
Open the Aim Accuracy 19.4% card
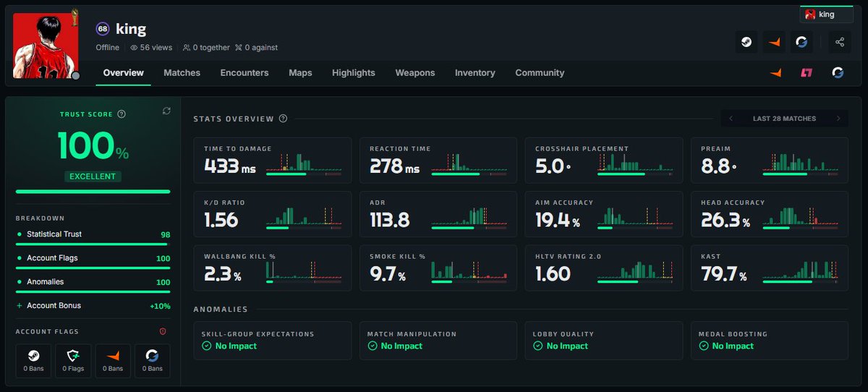point(604,214)
